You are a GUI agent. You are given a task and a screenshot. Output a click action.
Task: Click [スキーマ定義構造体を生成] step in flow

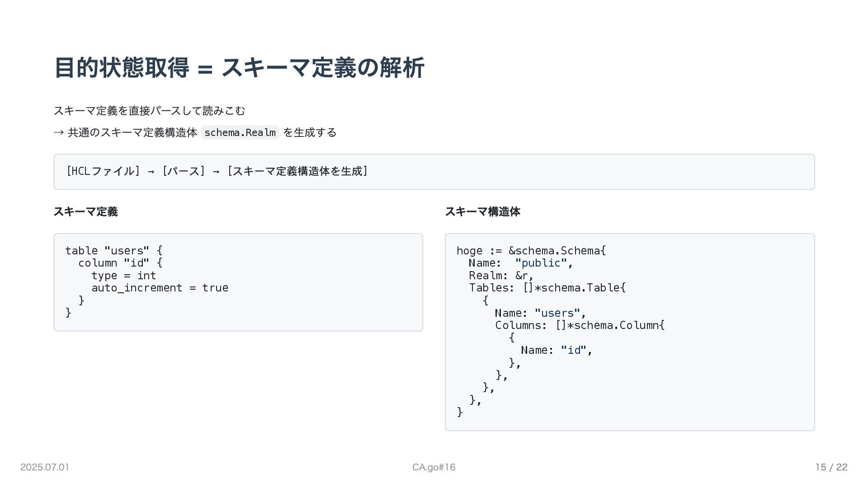point(297,171)
